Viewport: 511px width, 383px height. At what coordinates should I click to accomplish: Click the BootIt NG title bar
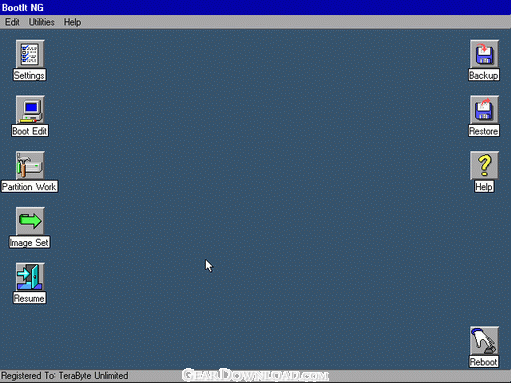[x=255, y=7]
